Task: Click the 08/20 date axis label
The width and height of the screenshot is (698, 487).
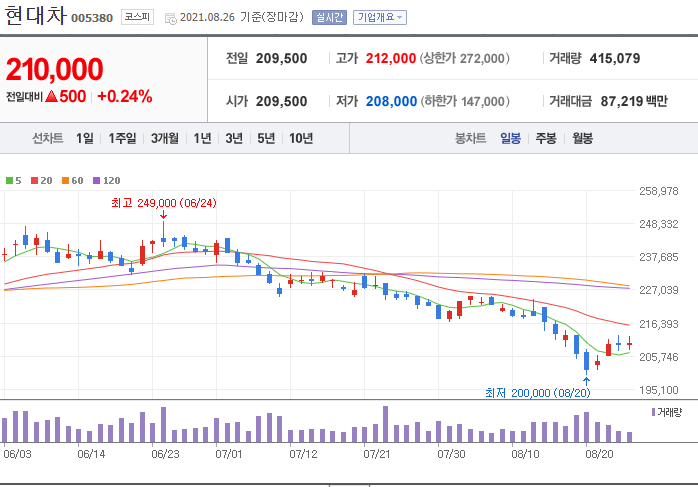Action: (x=599, y=454)
